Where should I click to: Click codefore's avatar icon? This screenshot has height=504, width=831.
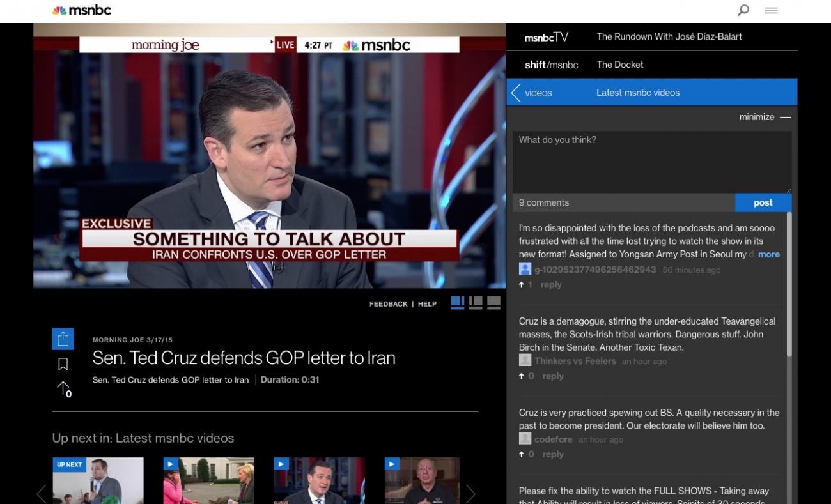coord(525,438)
